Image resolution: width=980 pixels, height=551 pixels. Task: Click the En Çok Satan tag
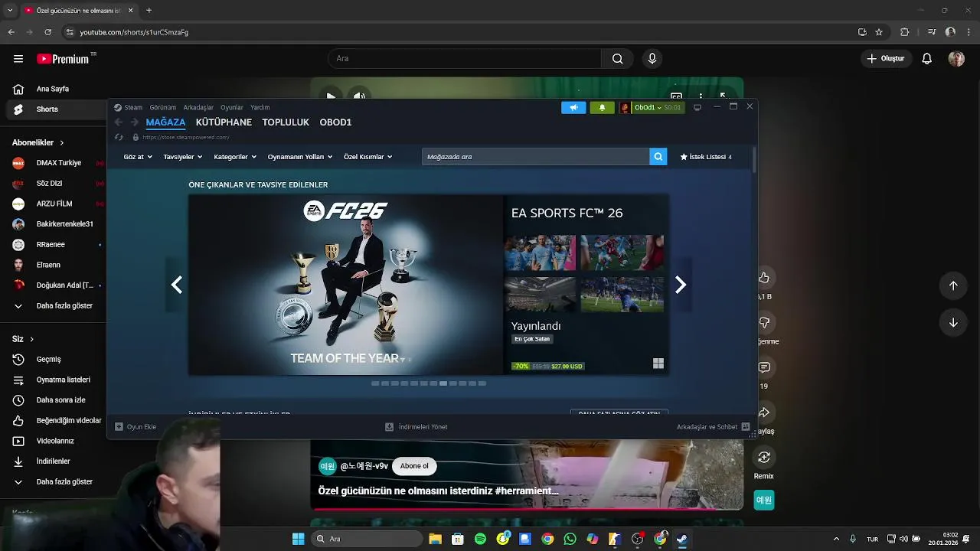tap(532, 339)
